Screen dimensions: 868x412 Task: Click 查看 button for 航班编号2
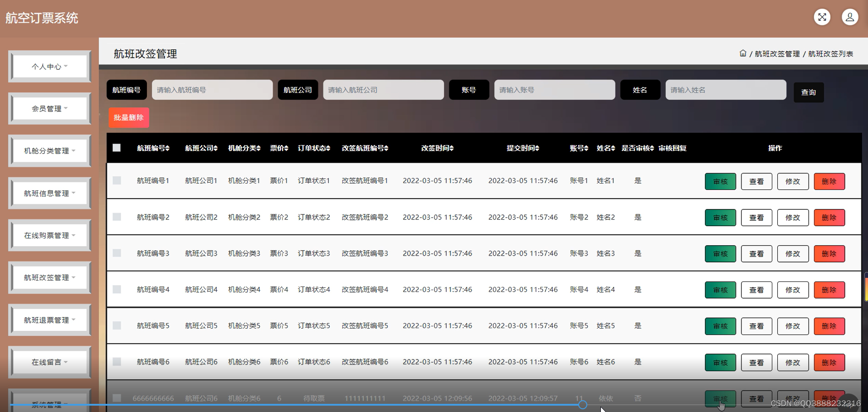[x=756, y=218]
